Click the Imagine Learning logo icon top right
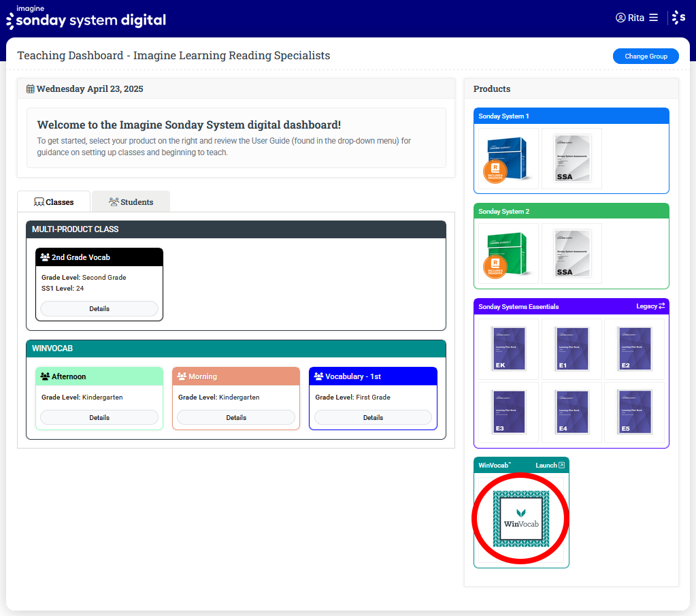Screen dimensions: 696x616 678,18
